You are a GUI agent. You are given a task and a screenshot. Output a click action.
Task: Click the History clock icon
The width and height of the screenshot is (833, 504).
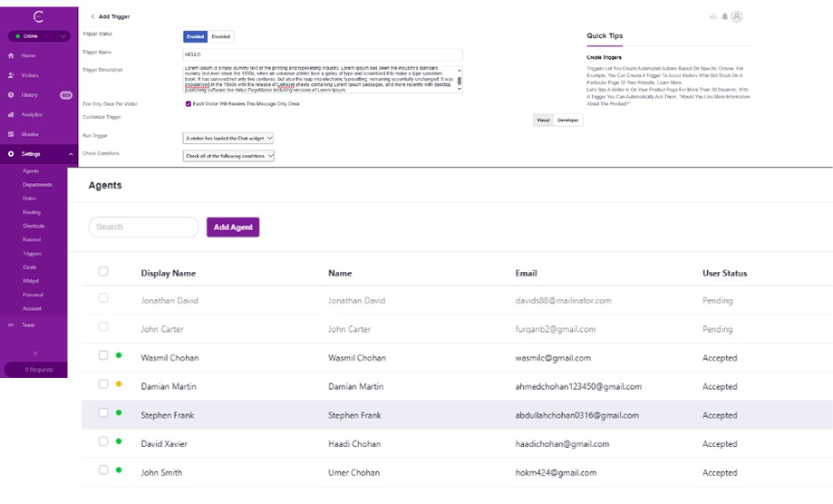(x=11, y=95)
